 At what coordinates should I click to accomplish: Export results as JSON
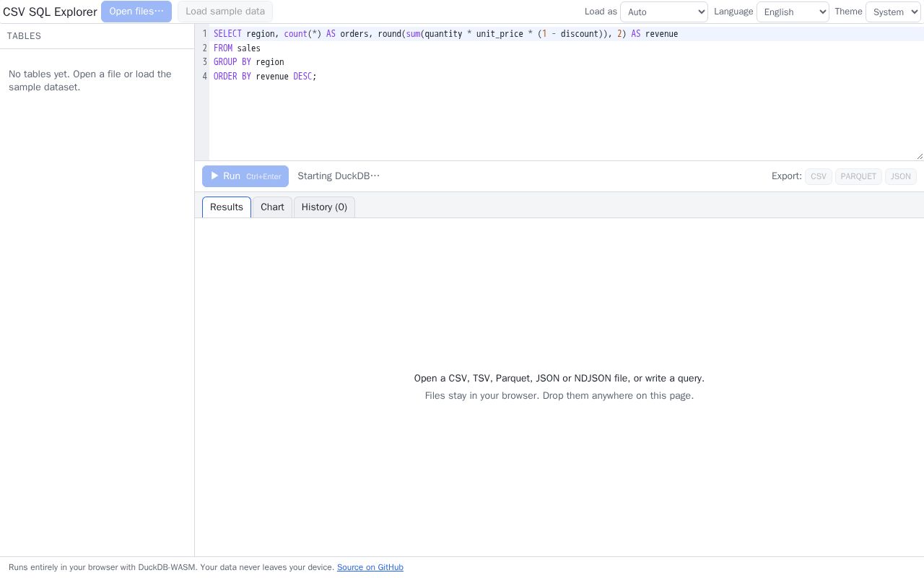point(901,176)
